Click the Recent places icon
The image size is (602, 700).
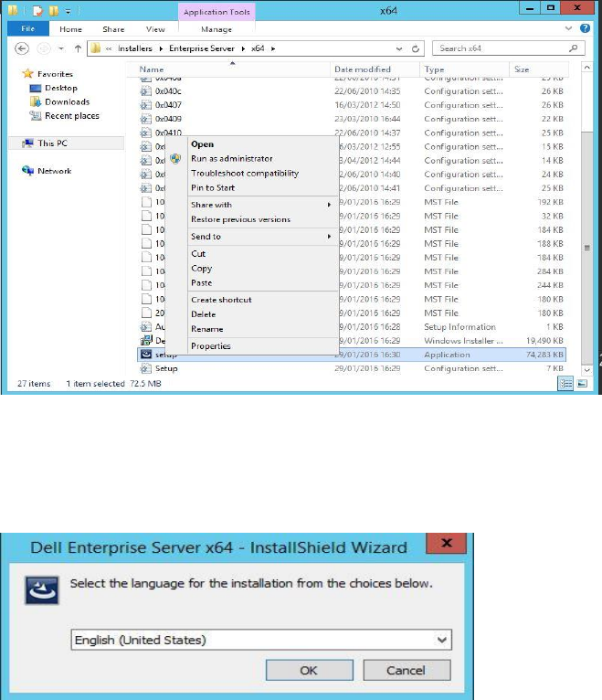click(x=36, y=116)
